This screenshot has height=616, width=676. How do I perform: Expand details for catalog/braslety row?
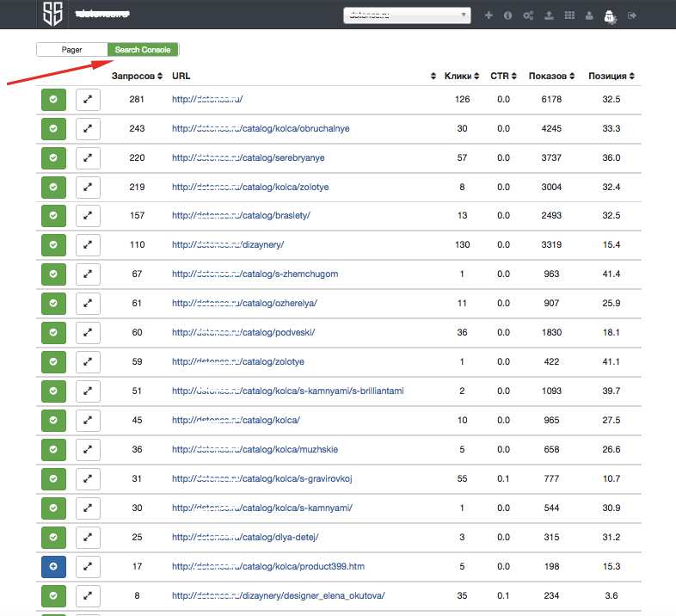[x=88, y=216]
